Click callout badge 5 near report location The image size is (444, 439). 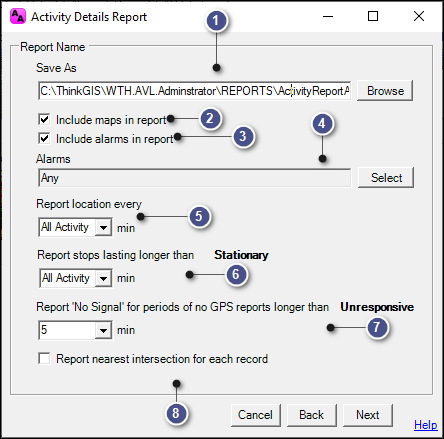[x=199, y=216]
